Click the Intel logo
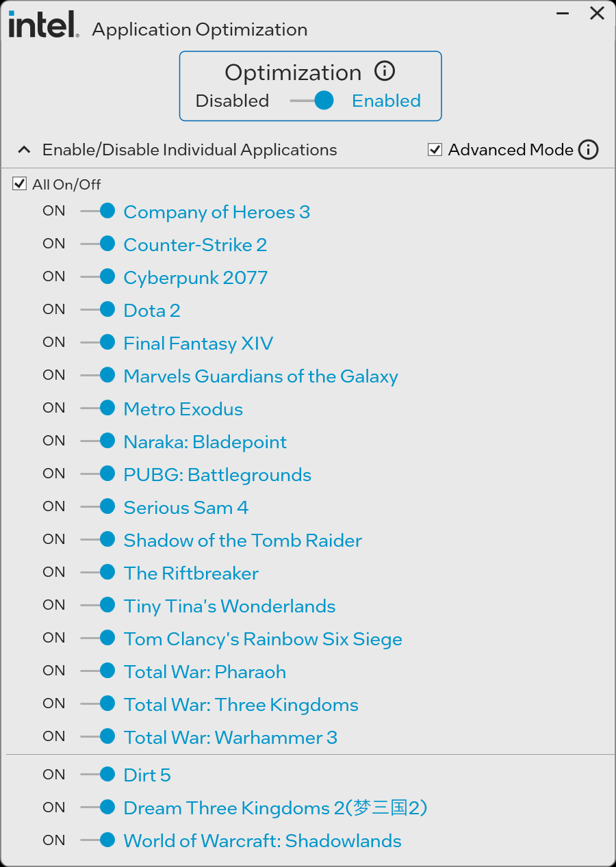616x867 pixels. [42, 26]
